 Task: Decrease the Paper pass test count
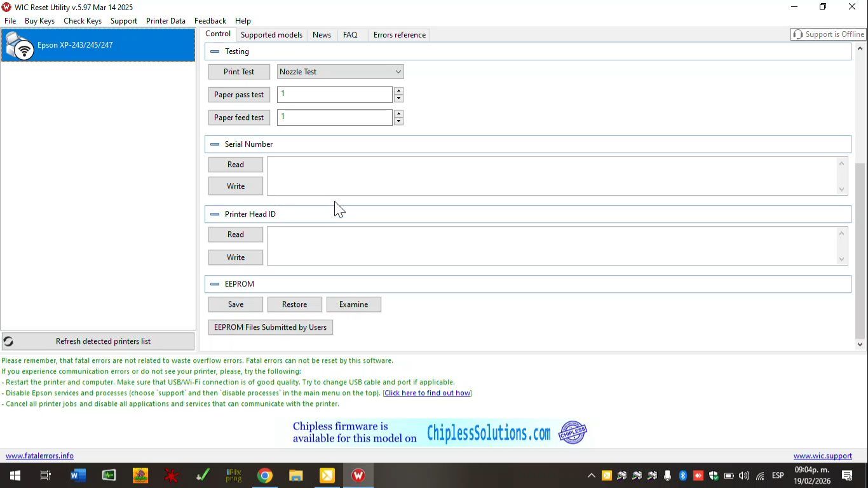click(x=398, y=98)
